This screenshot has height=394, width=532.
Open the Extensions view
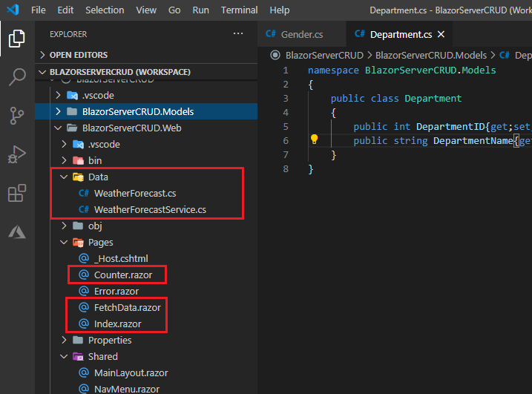click(x=16, y=193)
